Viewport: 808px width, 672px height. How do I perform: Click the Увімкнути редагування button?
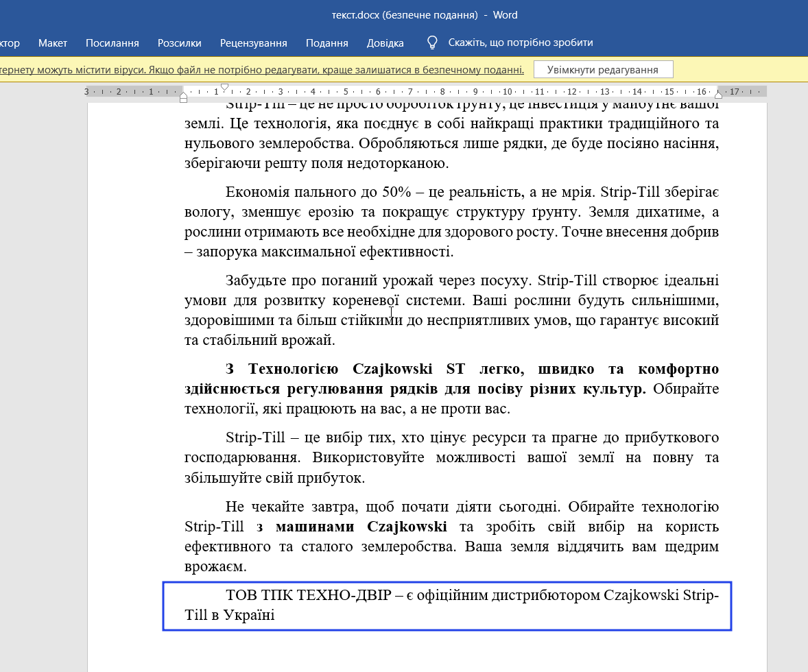tap(603, 69)
